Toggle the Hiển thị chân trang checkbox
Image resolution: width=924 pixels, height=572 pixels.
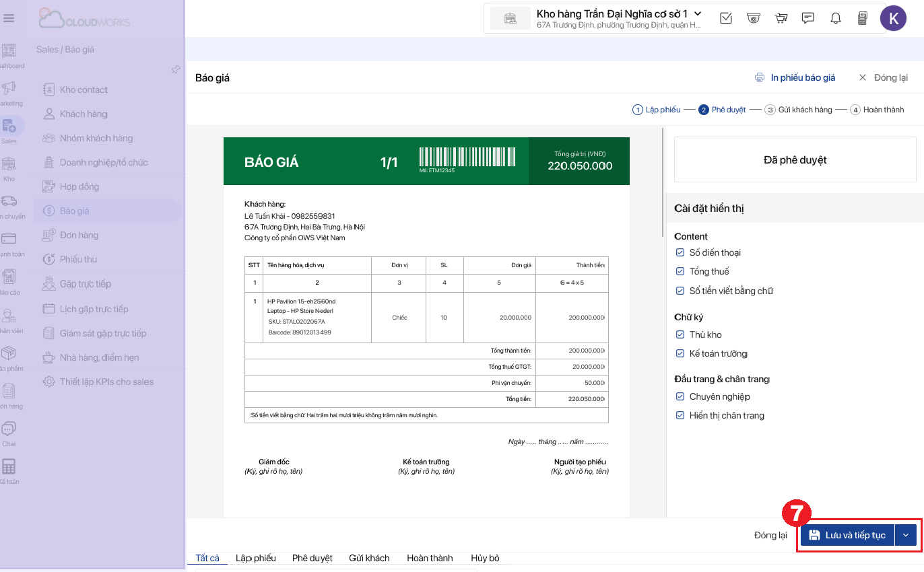[x=680, y=415]
